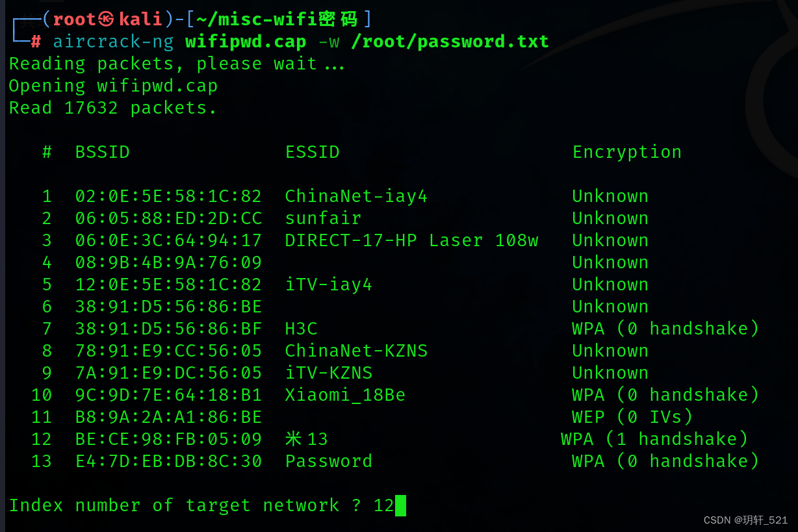The image size is (798, 532).
Task: Click the wifipwd.cap filename argument
Action: [246, 42]
